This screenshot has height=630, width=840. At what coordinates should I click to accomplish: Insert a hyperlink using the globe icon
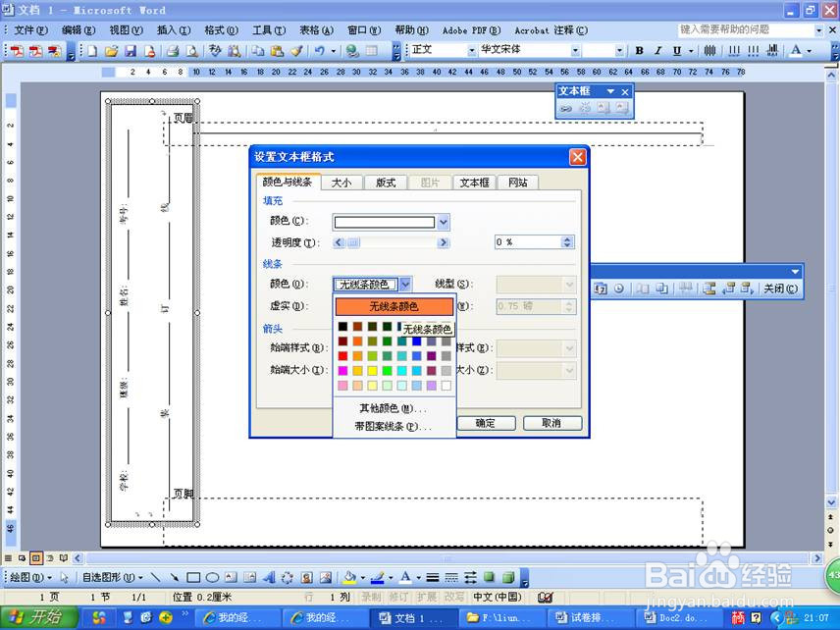click(352, 51)
